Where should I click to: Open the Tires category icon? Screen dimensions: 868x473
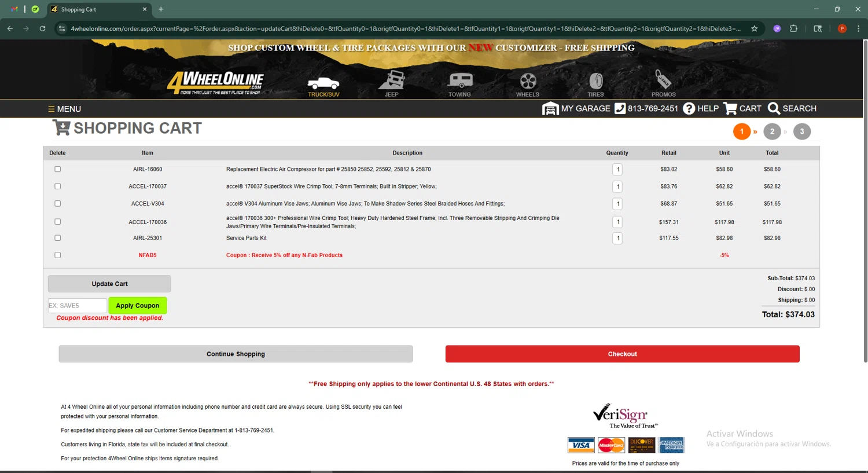pos(595,85)
